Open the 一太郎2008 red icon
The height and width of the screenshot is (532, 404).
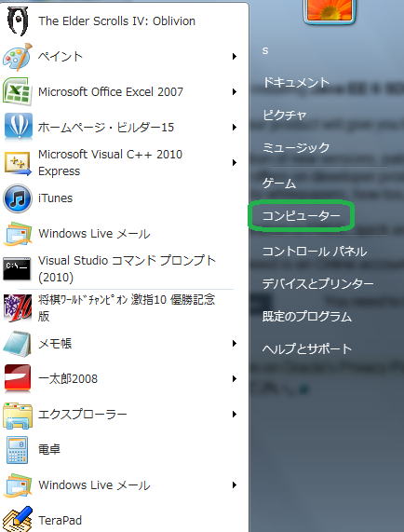18,378
